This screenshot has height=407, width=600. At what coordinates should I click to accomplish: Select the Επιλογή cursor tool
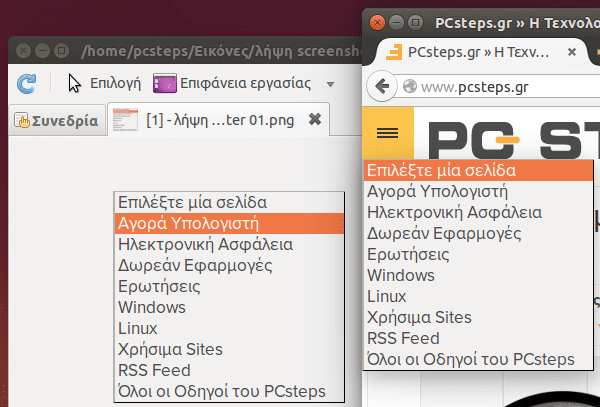(x=104, y=83)
